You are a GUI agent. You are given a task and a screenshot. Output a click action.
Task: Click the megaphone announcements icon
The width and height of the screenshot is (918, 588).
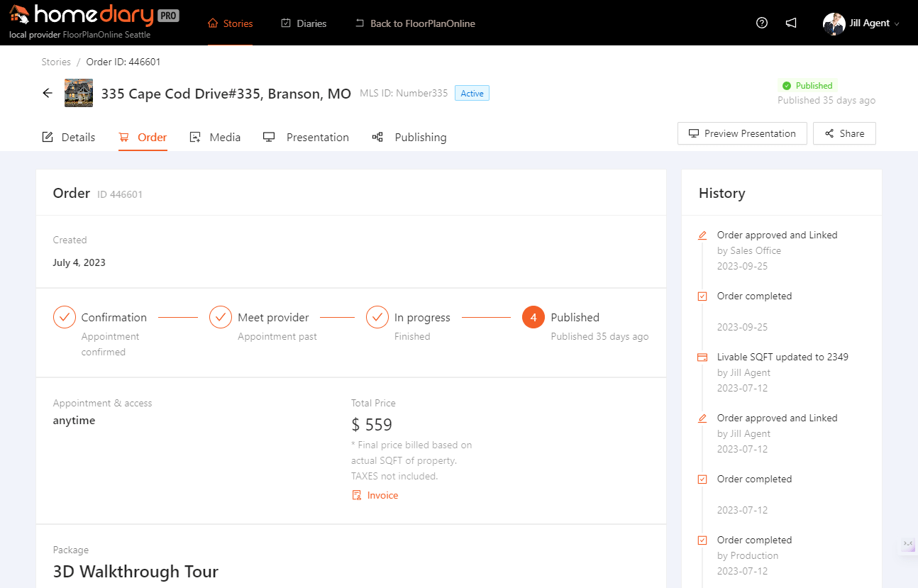(x=790, y=23)
